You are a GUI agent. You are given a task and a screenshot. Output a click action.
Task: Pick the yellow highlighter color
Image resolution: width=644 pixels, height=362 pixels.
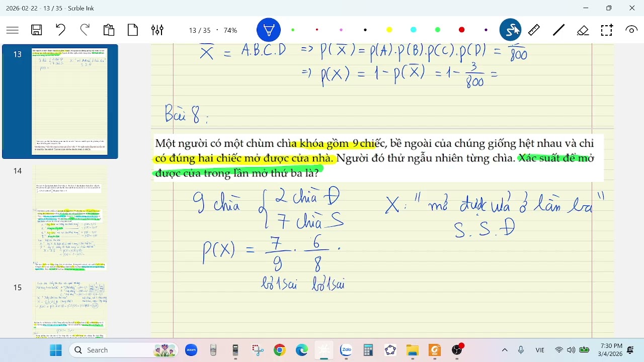coord(389,30)
